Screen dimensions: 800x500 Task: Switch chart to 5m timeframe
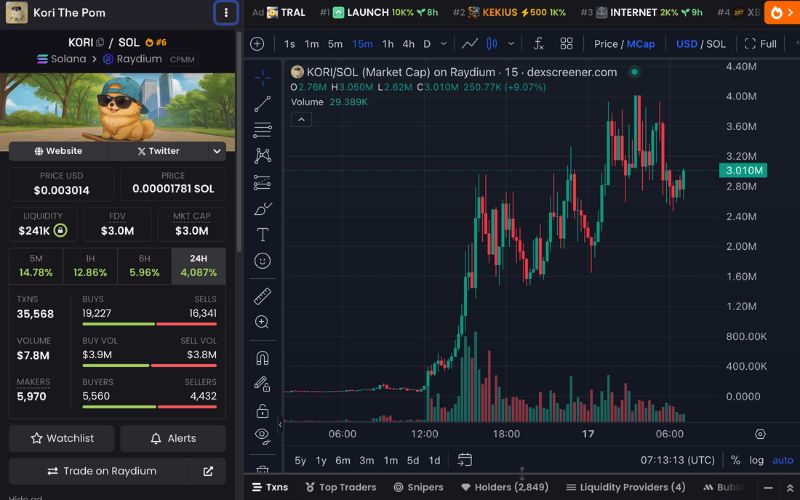point(335,44)
